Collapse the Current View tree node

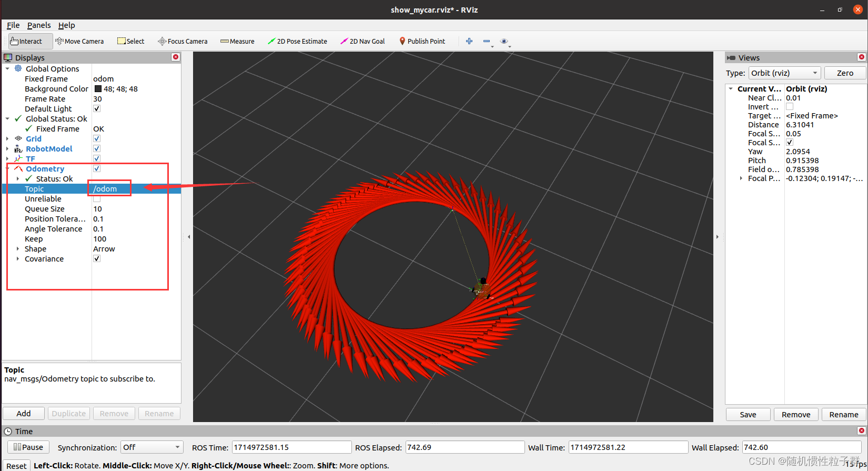(731, 88)
